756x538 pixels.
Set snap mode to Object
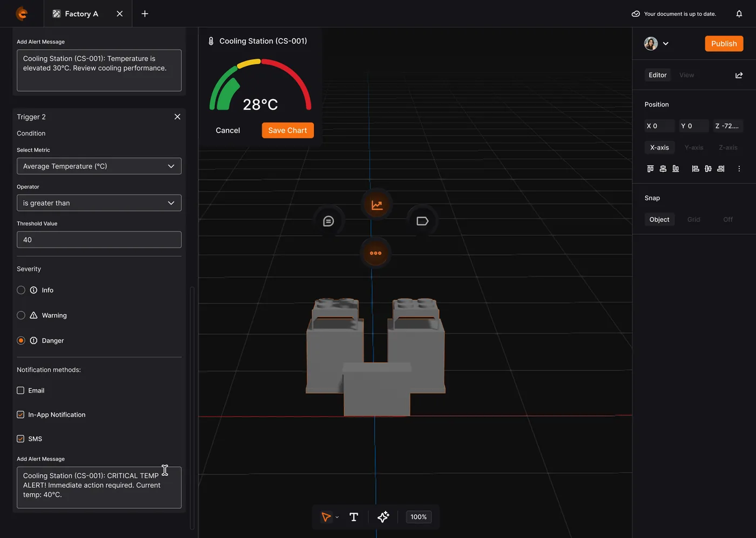pyautogui.click(x=659, y=219)
